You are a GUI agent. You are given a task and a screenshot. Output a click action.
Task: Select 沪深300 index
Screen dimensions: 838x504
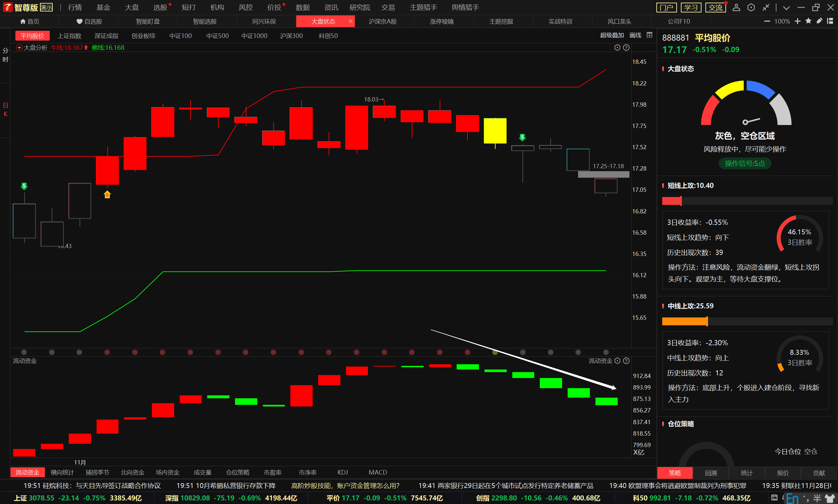click(x=291, y=36)
